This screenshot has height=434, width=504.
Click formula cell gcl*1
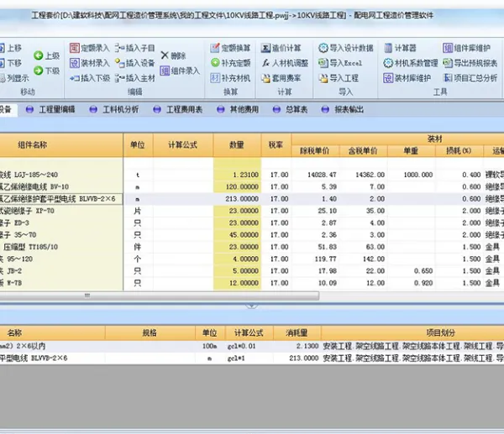pyautogui.click(x=249, y=358)
